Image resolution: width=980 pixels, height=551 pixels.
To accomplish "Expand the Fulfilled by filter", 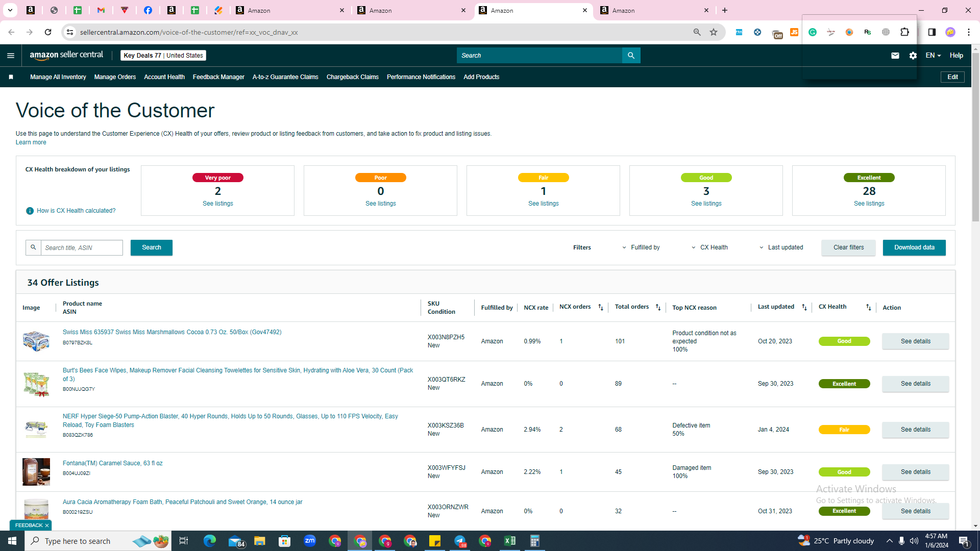I will tap(641, 247).
